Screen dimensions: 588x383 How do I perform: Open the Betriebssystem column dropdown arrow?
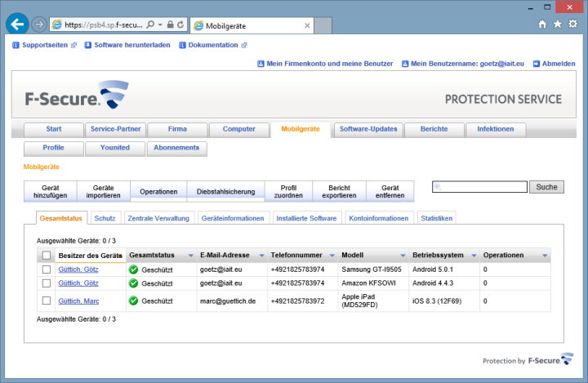click(473, 256)
